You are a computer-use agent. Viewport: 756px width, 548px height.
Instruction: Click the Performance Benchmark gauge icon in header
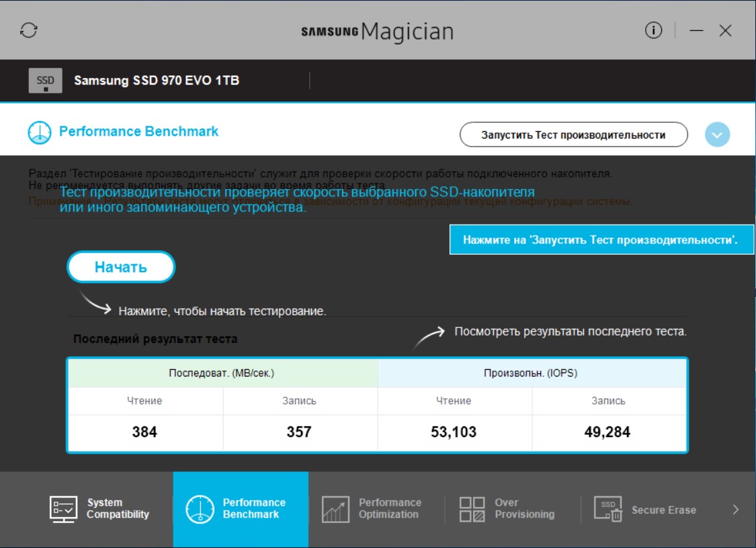[x=40, y=132]
